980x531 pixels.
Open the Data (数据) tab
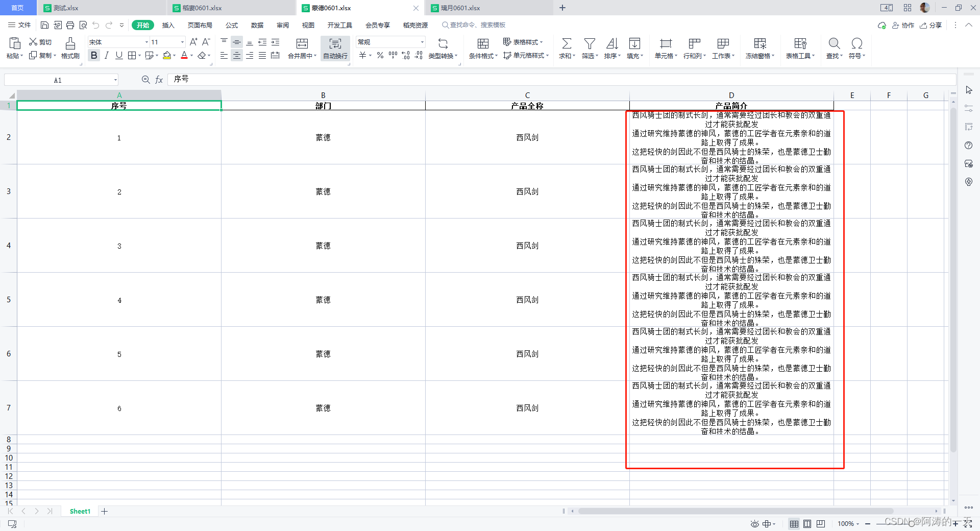(257, 25)
